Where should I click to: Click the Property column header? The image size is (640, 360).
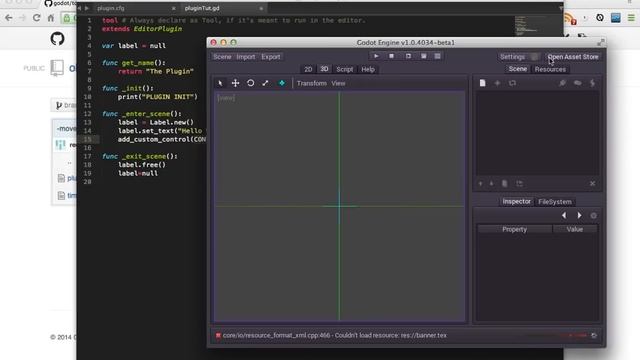(514, 229)
